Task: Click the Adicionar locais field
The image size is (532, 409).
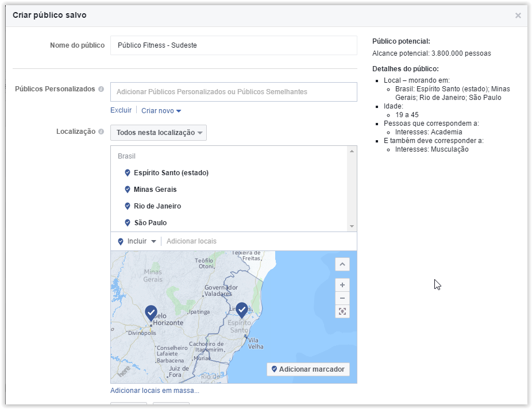Action: [x=260, y=241]
